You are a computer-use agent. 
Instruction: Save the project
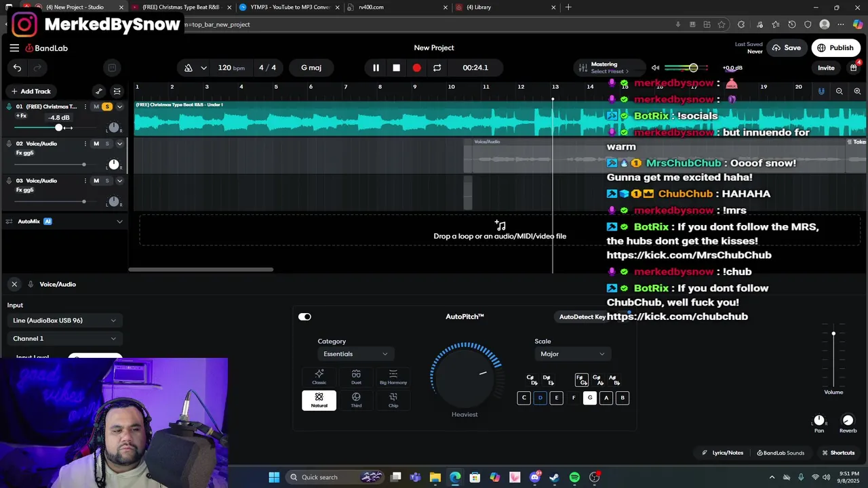pos(785,48)
